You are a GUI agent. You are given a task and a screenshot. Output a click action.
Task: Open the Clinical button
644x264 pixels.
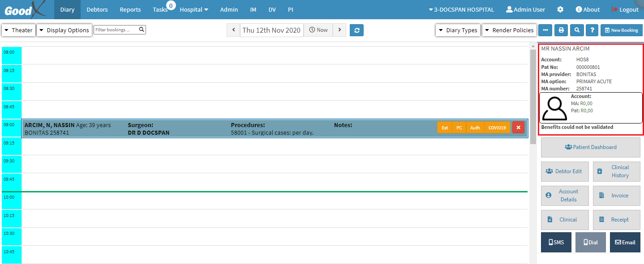pyautogui.click(x=565, y=220)
